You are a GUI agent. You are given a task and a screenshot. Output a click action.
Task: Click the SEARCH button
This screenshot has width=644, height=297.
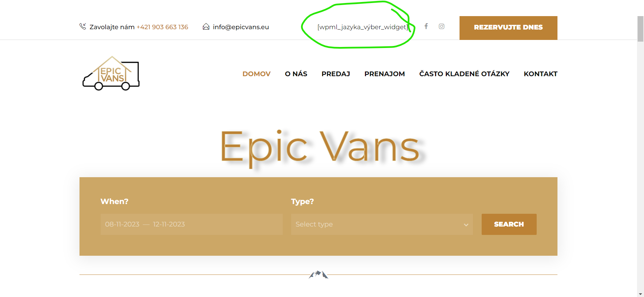[x=509, y=224]
